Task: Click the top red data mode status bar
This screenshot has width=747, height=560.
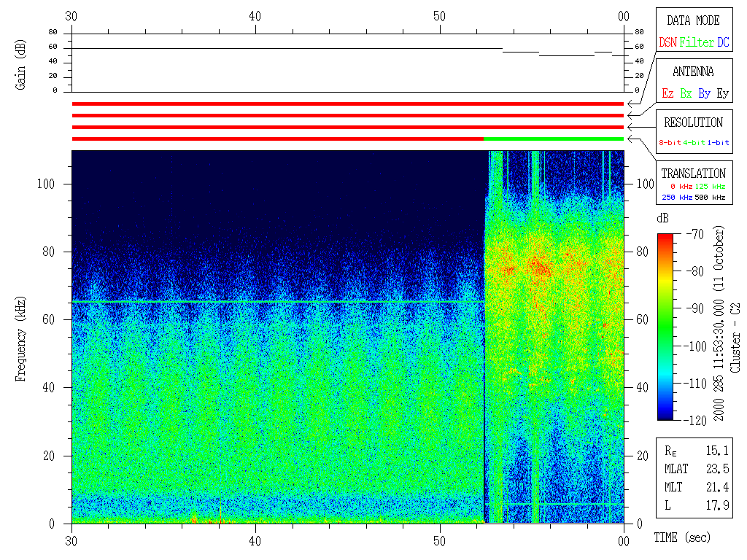Action: 347,104
